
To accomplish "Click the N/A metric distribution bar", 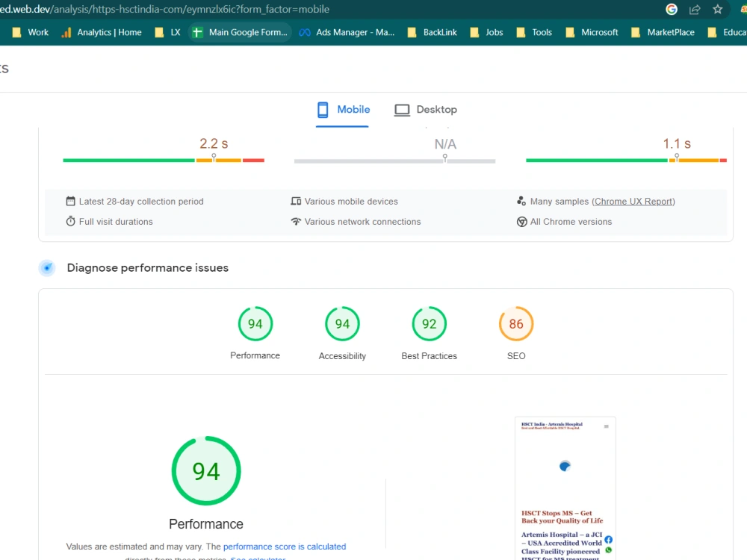I will pyautogui.click(x=394, y=161).
